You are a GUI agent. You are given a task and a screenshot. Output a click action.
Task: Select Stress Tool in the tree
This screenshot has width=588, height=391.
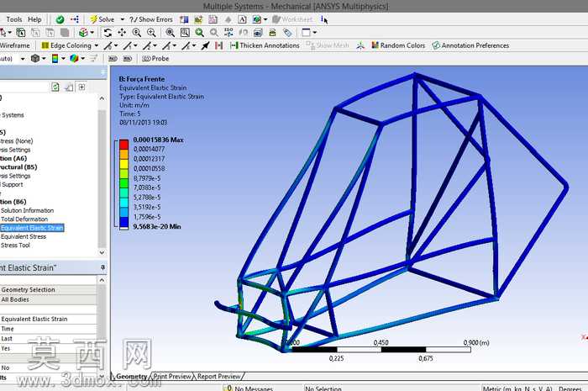click(x=15, y=246)
